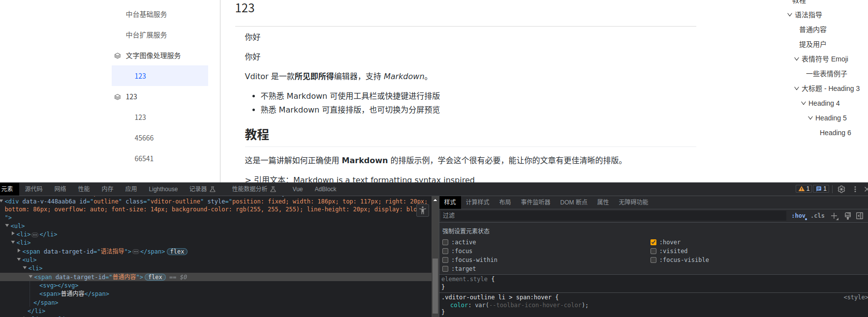Open 属性 subtab

(603, 202)
